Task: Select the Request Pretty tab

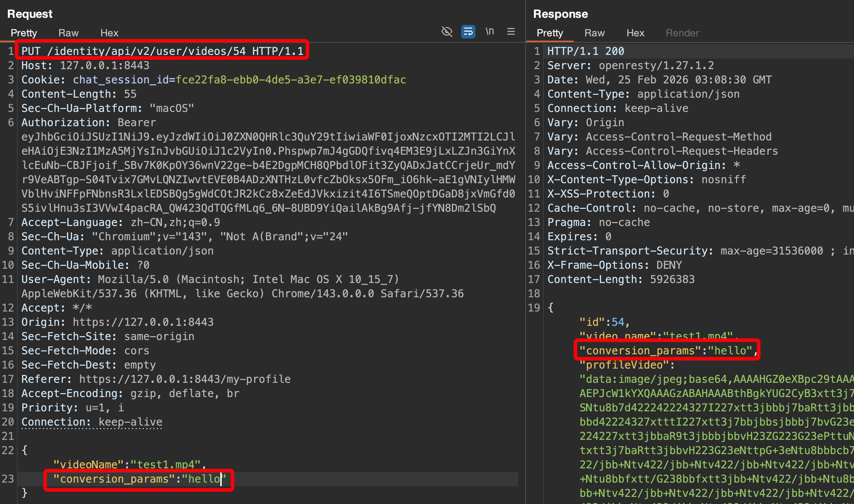Action: 24,33
